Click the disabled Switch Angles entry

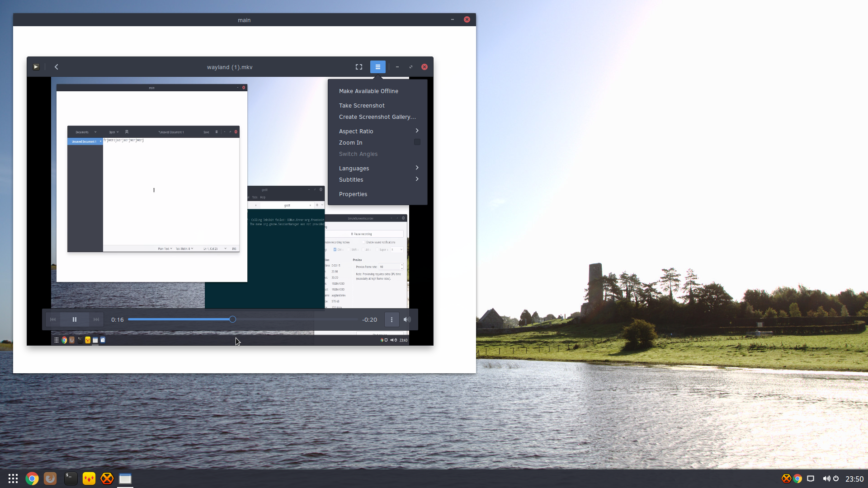pyautogui.click(x=377, y=154)
